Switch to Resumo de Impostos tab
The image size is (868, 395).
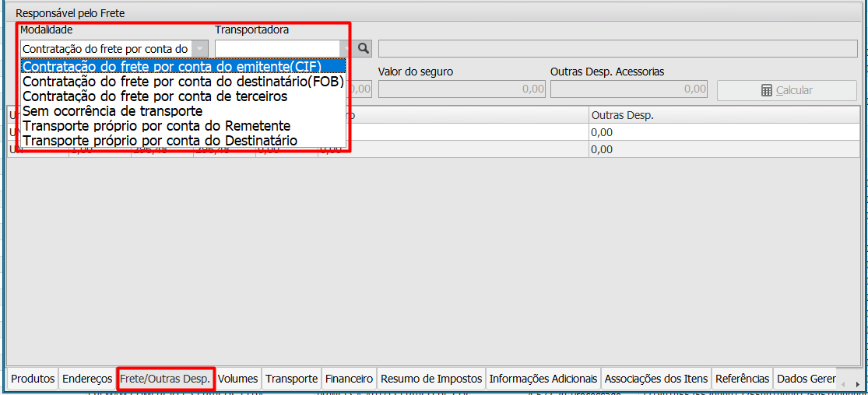click(x=431, y=379)
